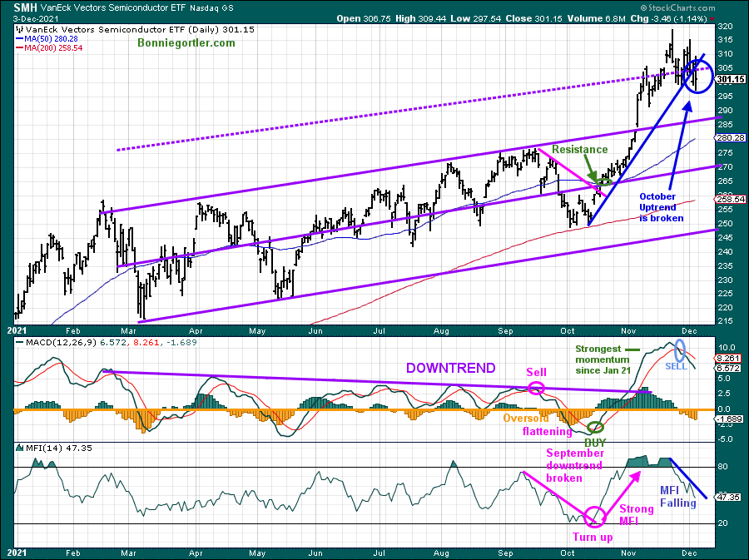Select the Volume 6.8M value

click(596, 18)
